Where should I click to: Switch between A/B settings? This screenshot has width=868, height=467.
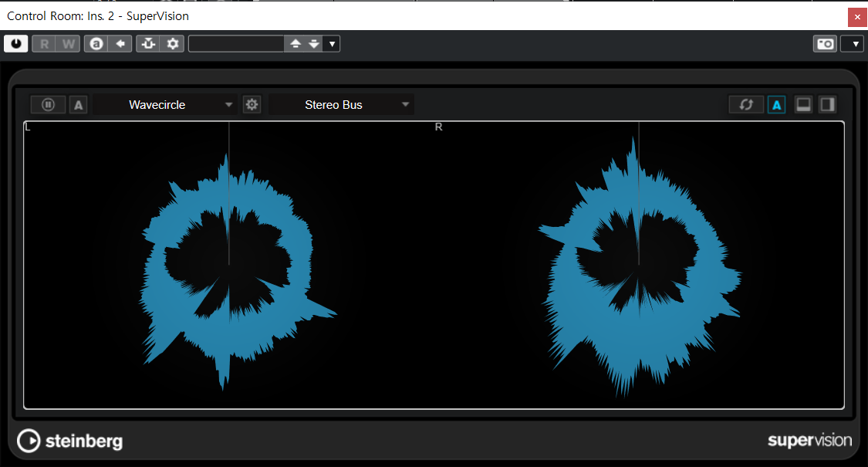point(96,44)
